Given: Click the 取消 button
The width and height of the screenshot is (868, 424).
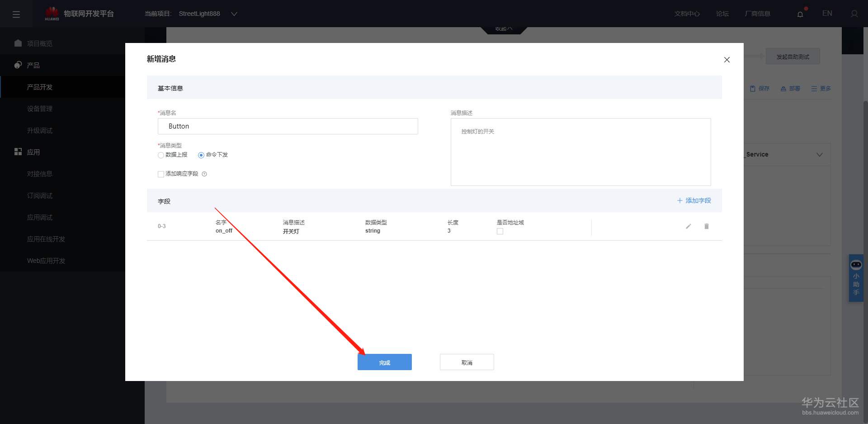Looking at the screenshot, I should point(467,362).
